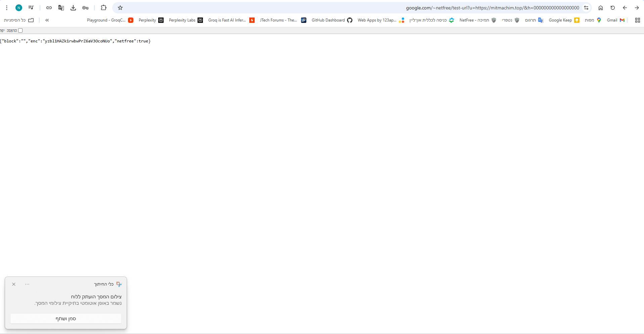Viewport: 644px width, 334px height.
Task: Click the copy link icon
Action: click(49, 8)
